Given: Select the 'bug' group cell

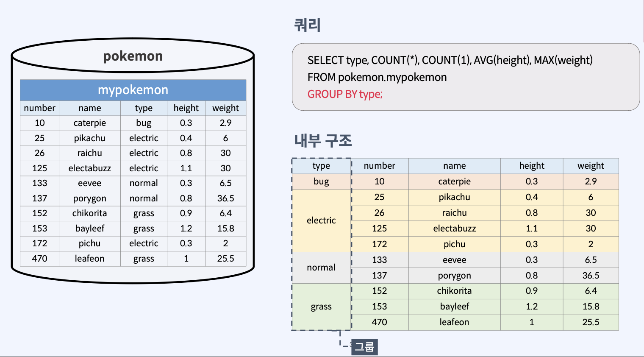Looking at the screenshot, I should tap(321, 181).
